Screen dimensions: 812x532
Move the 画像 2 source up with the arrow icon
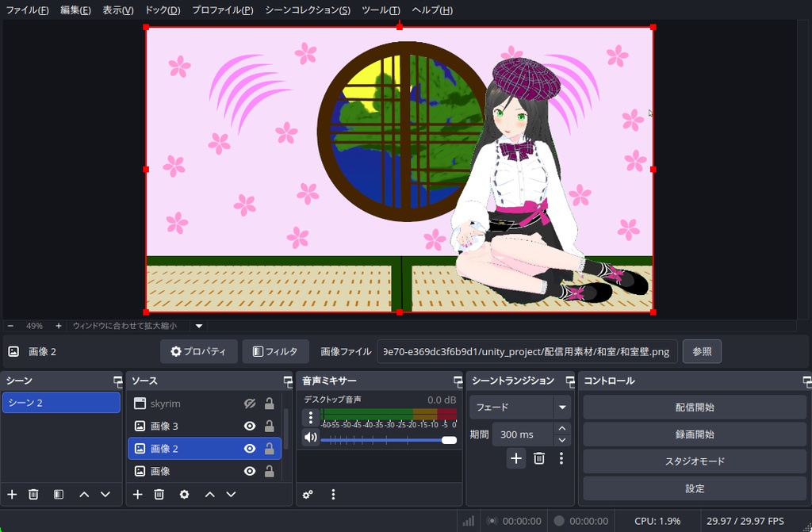(x=209, y=494)
